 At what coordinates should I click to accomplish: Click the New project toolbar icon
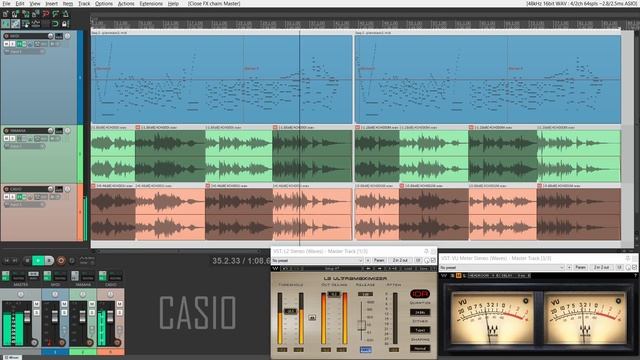click(x=5, y=13)
